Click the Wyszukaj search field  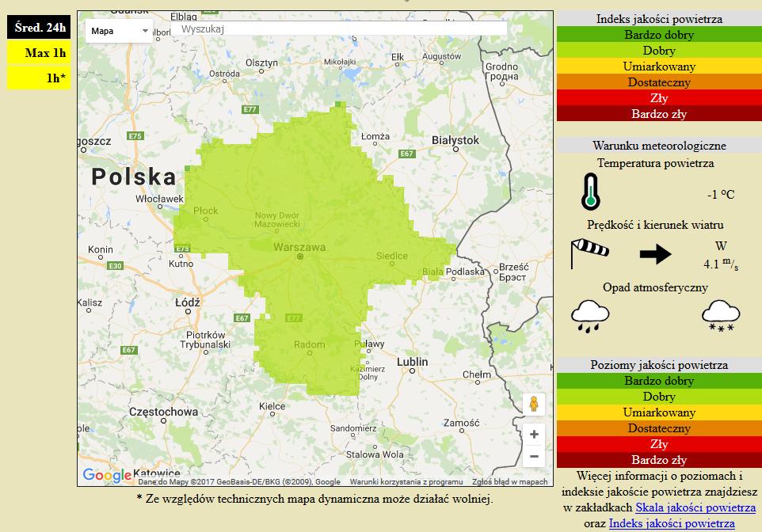pos(339,28)
